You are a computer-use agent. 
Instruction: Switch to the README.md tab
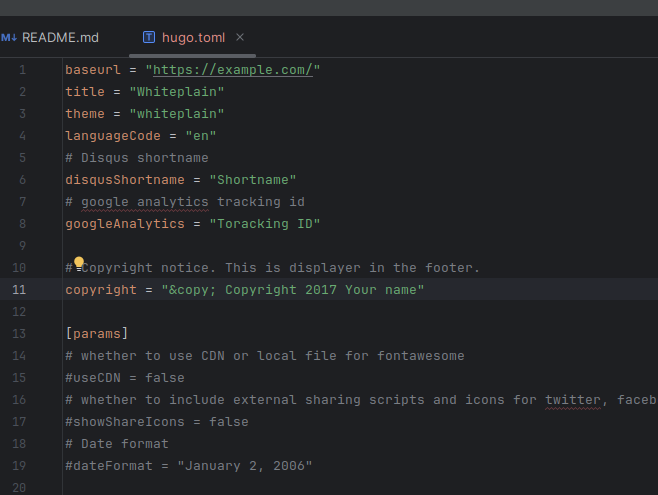[x=60, y=38]
